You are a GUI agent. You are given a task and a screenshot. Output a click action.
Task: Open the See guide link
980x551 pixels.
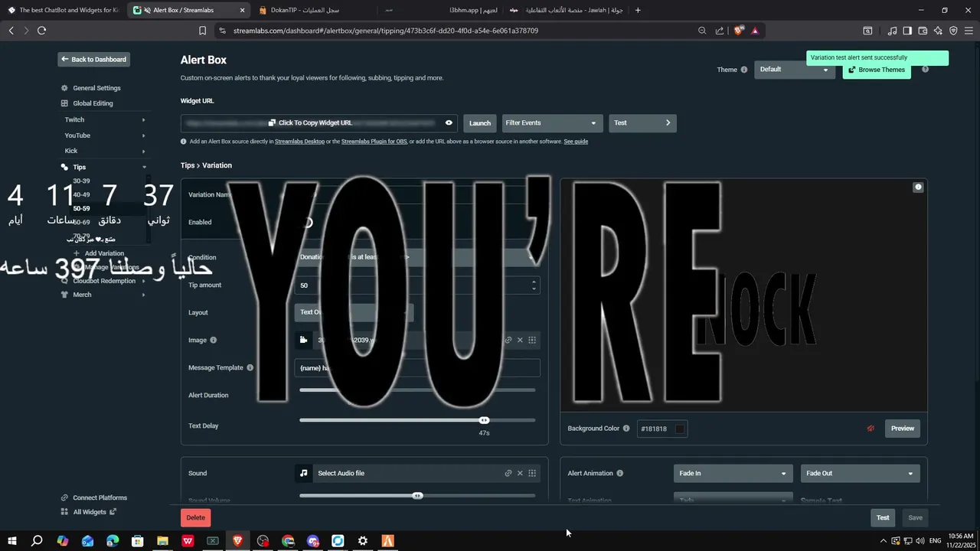click(576, 142)
